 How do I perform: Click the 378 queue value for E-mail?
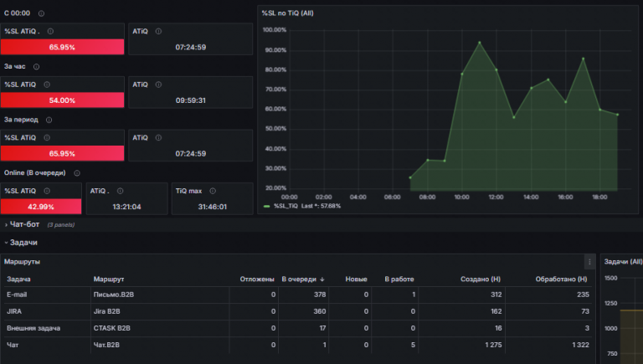pyautogui.click(x=320, y=295)
